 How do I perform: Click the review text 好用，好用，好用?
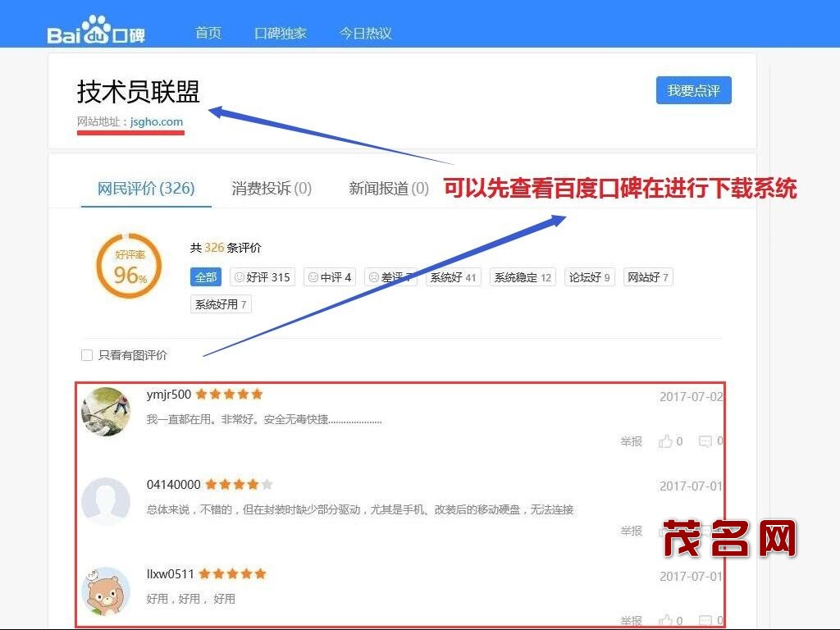[190, 599]
